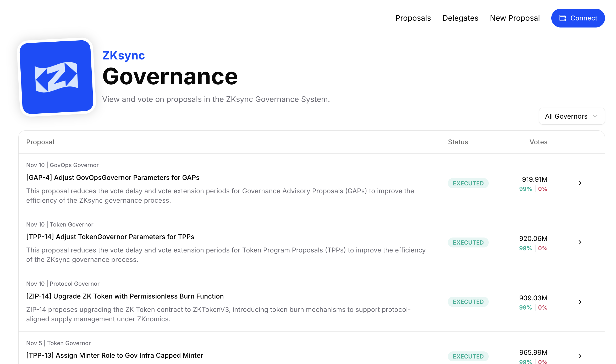This screenshot has width=616, height=364.
Task: Click the All Governors dropdown chevron arrow
Action: 595,116
